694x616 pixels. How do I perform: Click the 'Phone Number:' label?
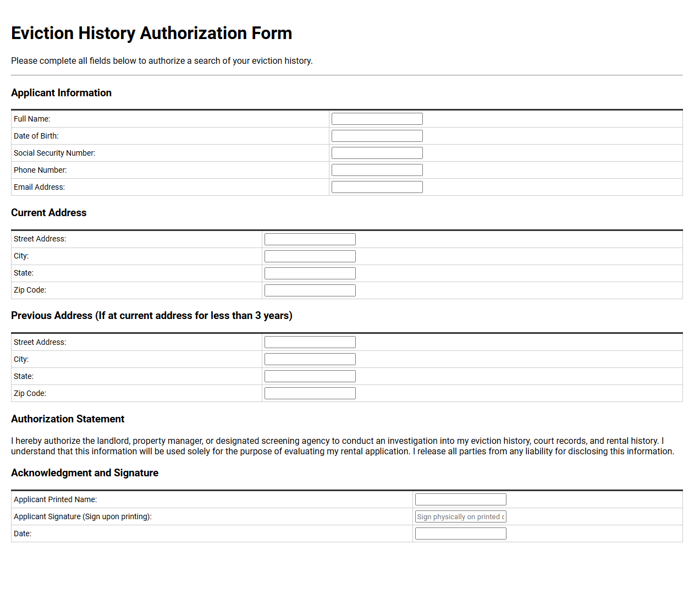point(40,170)
